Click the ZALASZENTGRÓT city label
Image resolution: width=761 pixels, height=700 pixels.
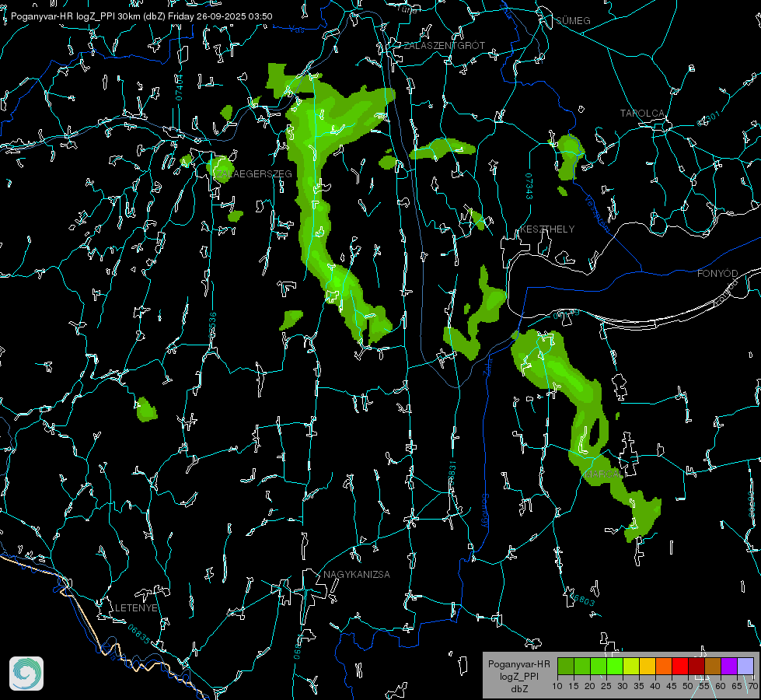(444, 46)
